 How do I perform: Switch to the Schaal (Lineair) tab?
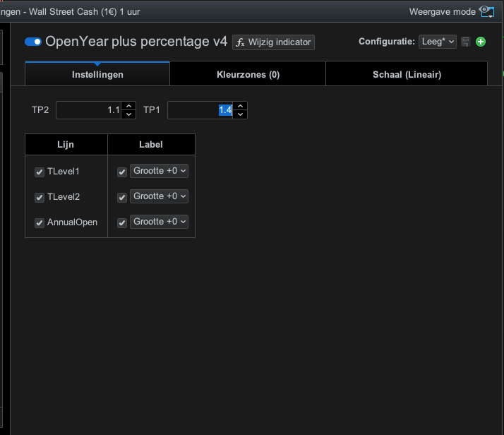[407, 74]
